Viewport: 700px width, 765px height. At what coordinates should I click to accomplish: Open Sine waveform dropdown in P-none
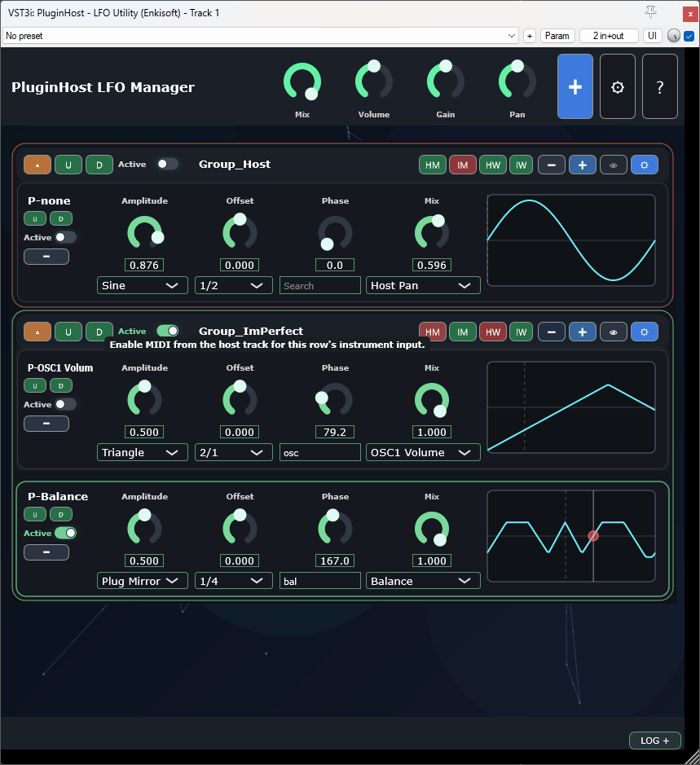click(143, 285)
